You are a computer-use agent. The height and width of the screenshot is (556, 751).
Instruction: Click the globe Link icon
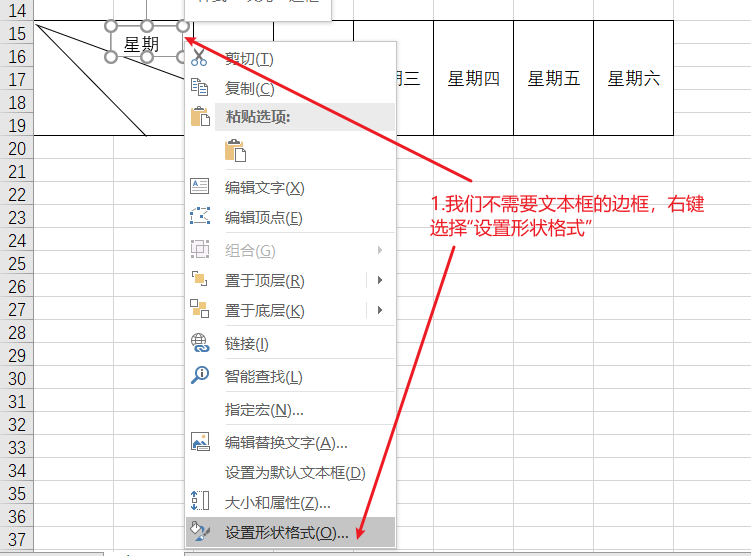(x=200, y=343)
